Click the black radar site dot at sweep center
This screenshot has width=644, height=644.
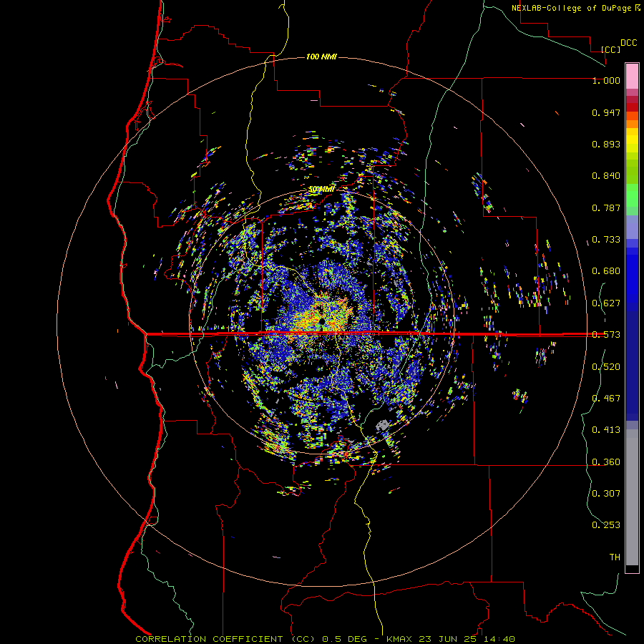pyautogui.click(x=323, y=321)
